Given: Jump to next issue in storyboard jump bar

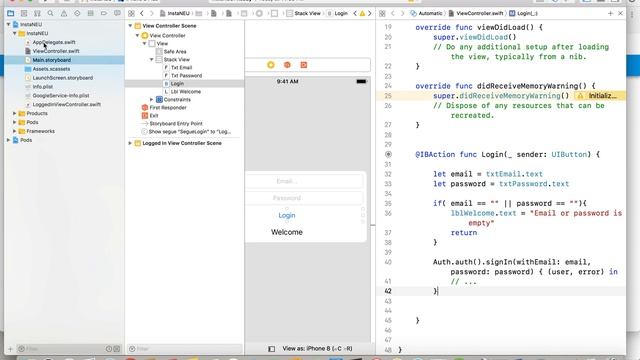Looking at the screenshot, I should 369,13.
